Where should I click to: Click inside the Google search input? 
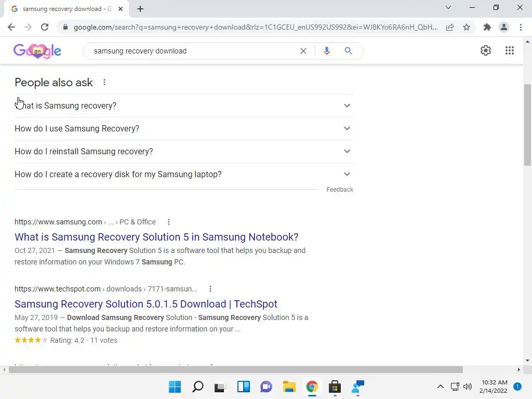193,51
